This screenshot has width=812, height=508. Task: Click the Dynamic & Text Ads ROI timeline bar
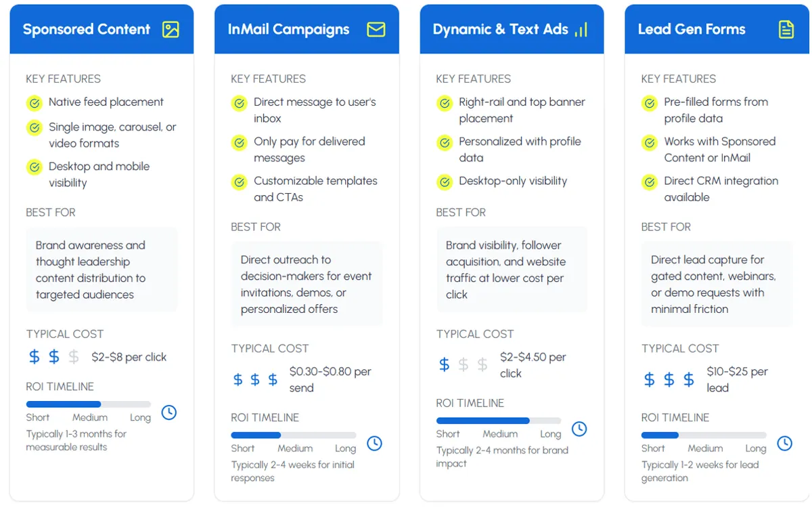[499, 421]
